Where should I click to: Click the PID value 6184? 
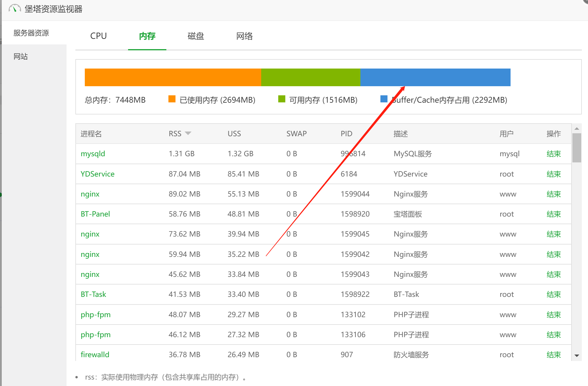tap(349, 174)
